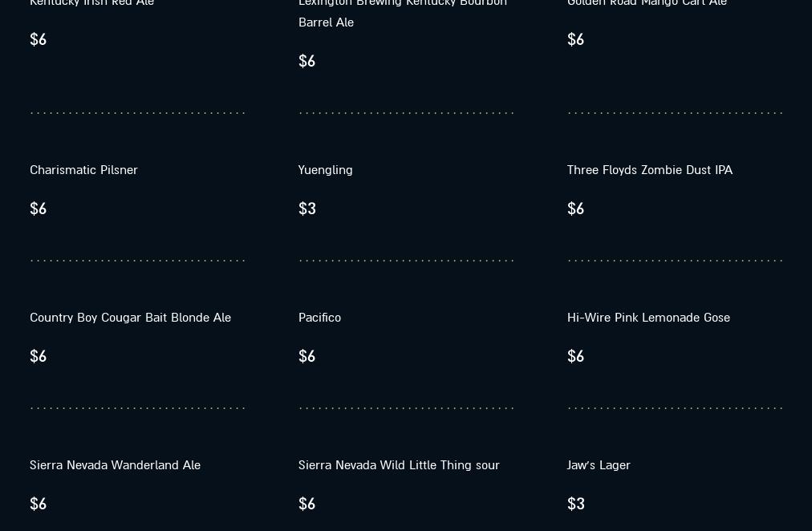Screen dimensions: 812x531
Task: Click the Pacifico beer entry
Action: [x=319, y=318]
